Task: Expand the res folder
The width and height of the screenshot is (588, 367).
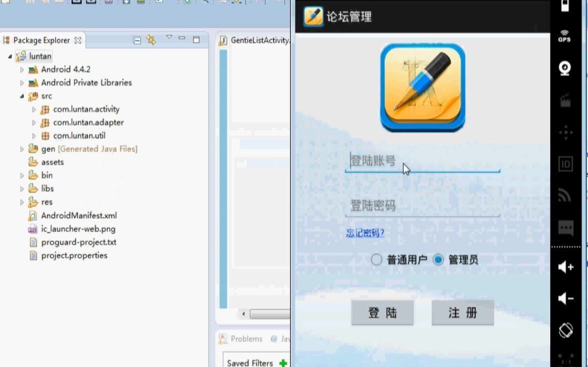Action: click(22, 202)
